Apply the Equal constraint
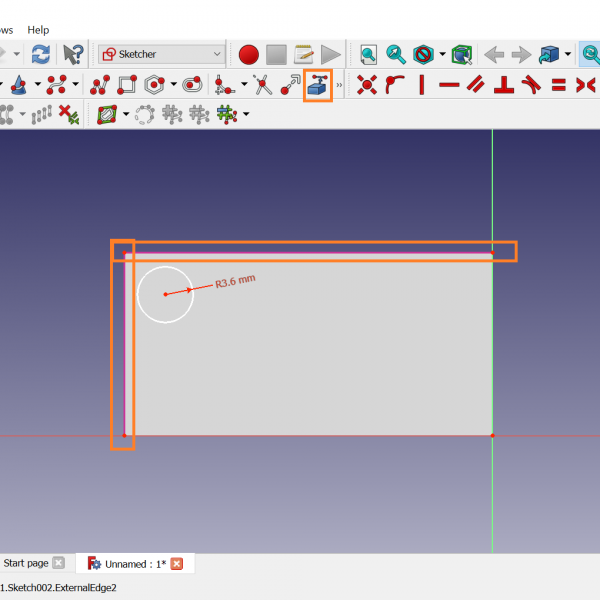Screen dimensions: 600x600 [559, 85]
